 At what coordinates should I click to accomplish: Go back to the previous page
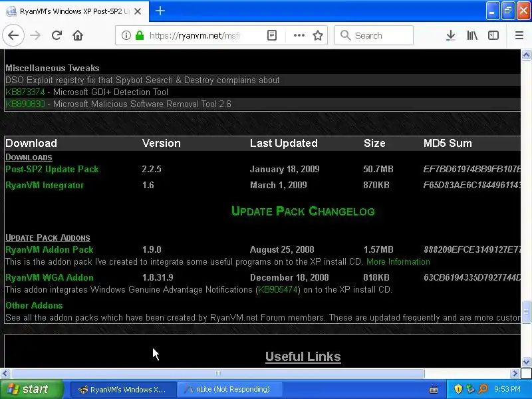(13, 35)
